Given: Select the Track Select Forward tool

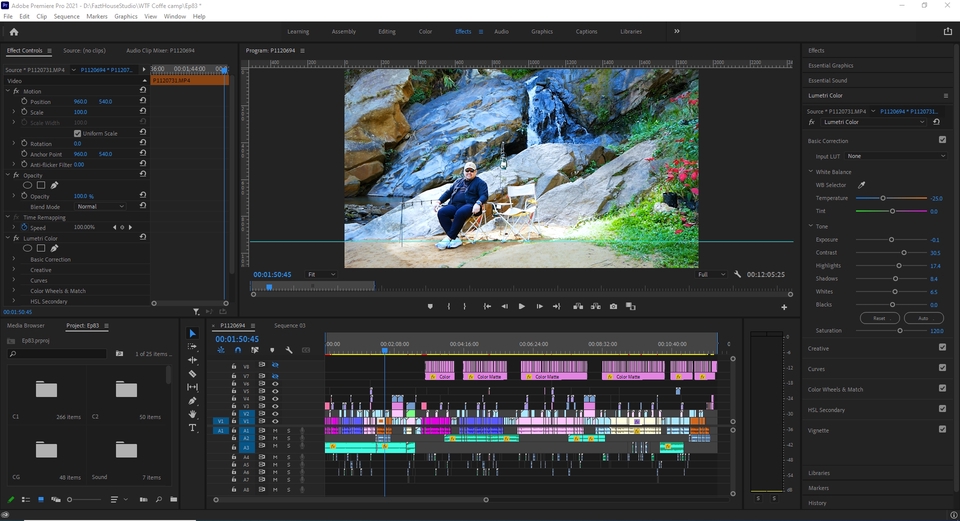Looking at the screenshot, I should 192,347.
